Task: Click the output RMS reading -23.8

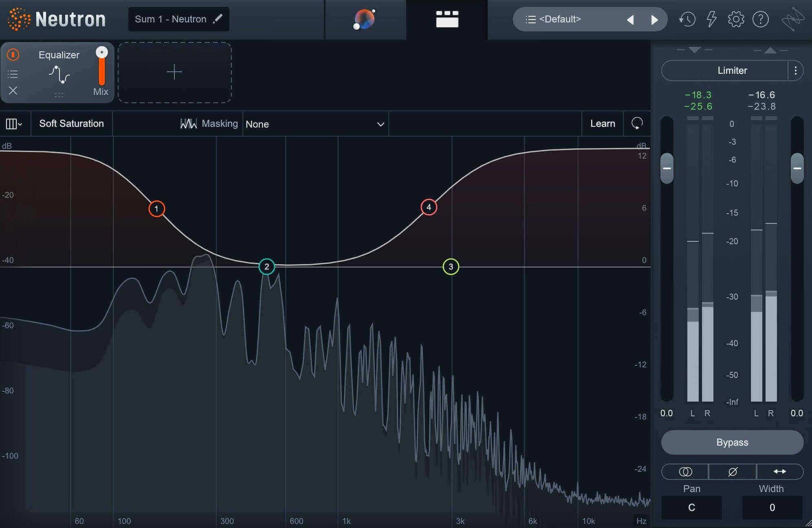Action: click(762, 106)
